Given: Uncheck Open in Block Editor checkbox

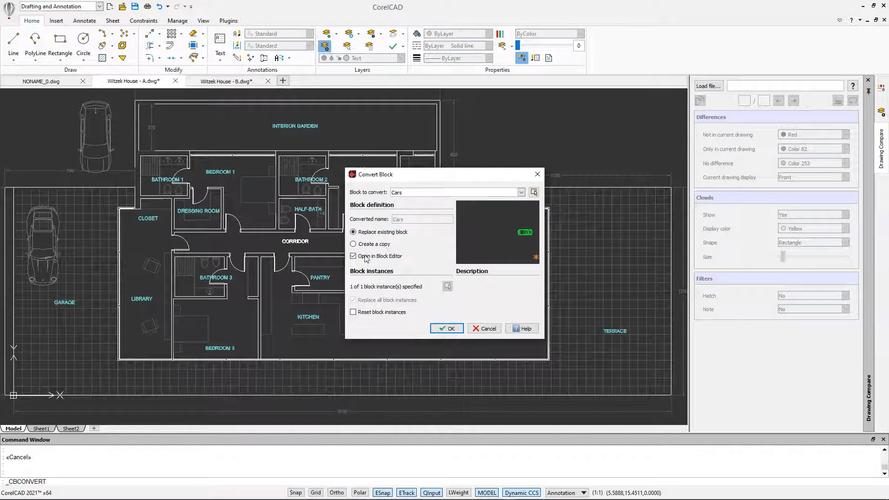Looking at the screenshot, I should (353, 256).
